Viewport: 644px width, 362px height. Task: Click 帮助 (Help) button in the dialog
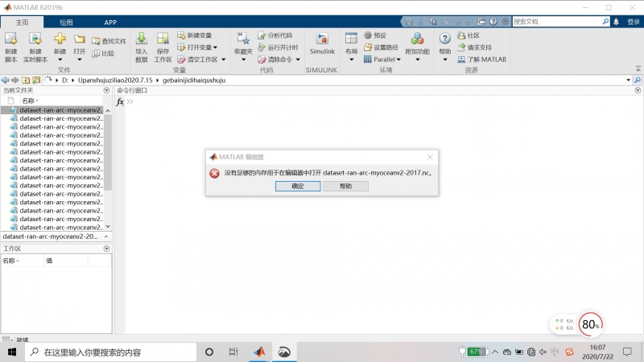[345, 186]
